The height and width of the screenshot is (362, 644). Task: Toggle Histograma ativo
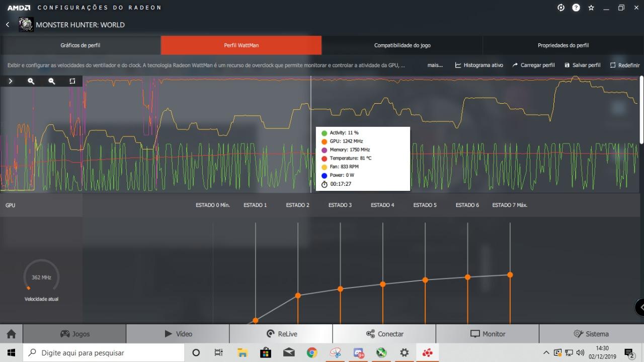pyautogui.click(x=479, y=65)
